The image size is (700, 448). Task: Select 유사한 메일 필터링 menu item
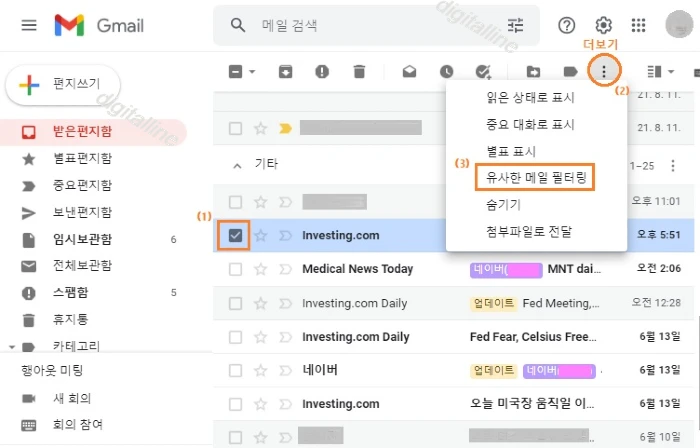(x=536, y=178)
